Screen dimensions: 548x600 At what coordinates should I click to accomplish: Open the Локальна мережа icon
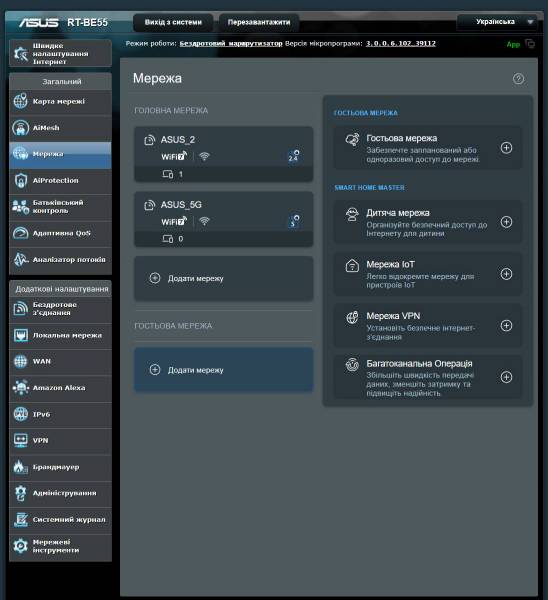click(20, 335)
